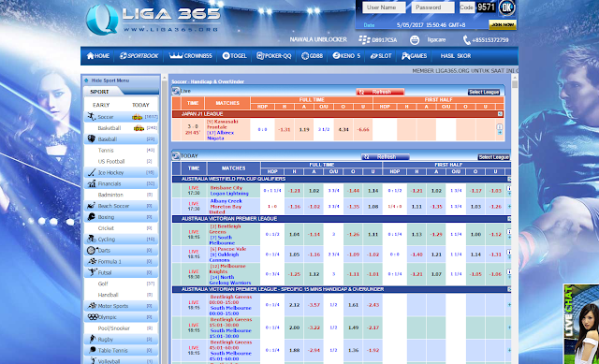Click the Table Tennis icon
The height and width of the screenshot is (364, 599).
click(92, 350)
